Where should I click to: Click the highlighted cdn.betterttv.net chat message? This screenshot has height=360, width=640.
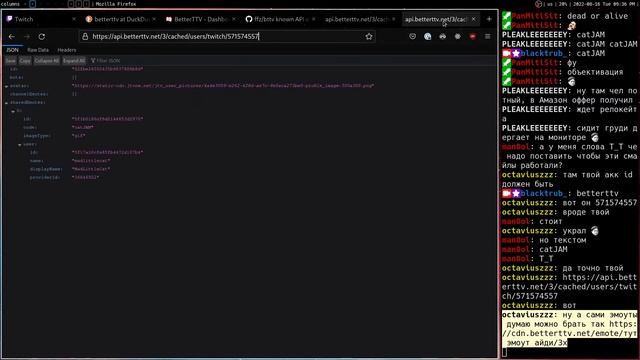[x=569, y=329]
